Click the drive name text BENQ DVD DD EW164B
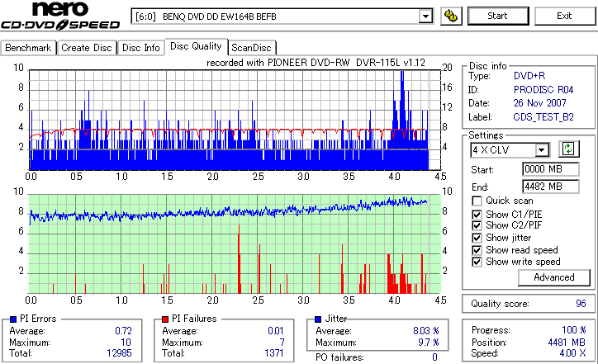Screen dimensions: 598x364 (x=219, y=17)
